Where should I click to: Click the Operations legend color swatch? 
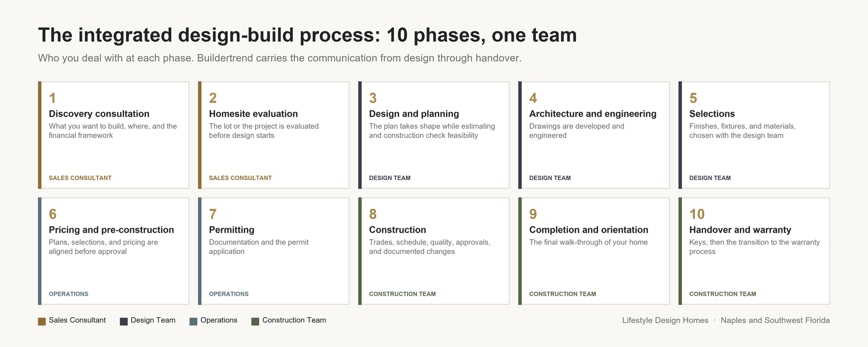[193, 322]
